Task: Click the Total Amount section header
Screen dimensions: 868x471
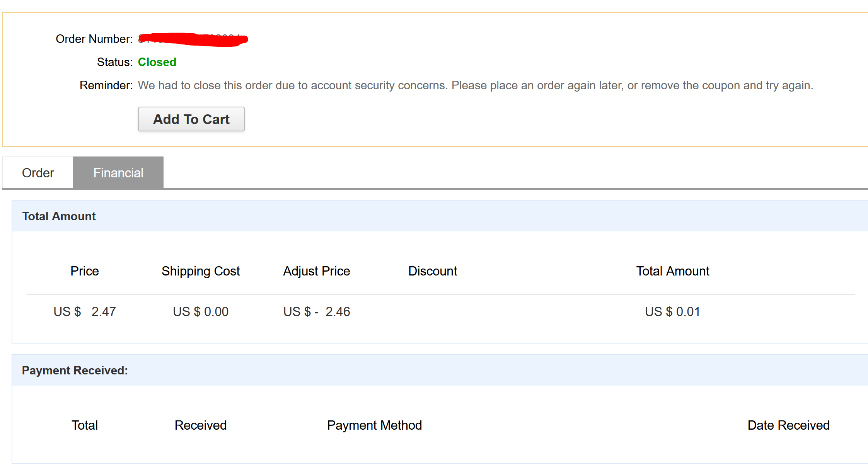Action: [59, 216]
